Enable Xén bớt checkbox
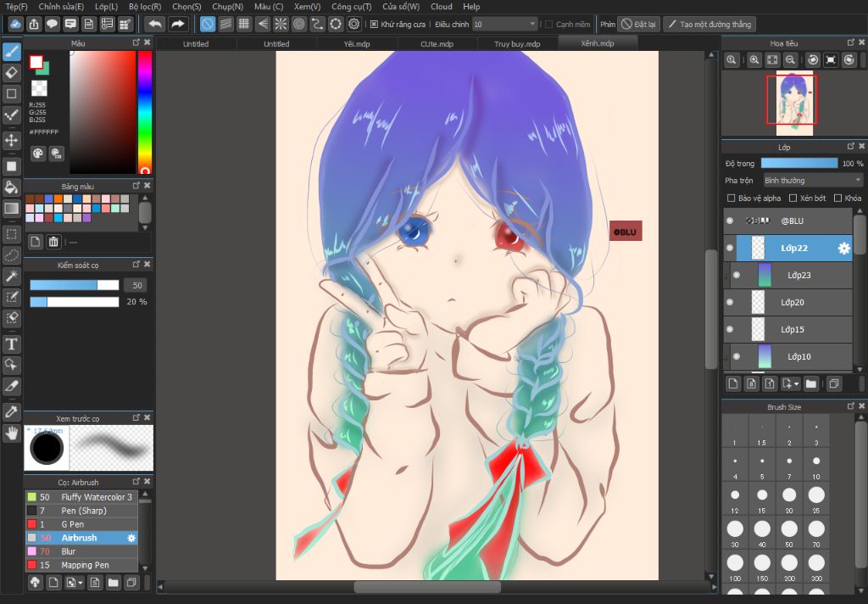This screenshot has height=604, width=868. click(793, 198)
